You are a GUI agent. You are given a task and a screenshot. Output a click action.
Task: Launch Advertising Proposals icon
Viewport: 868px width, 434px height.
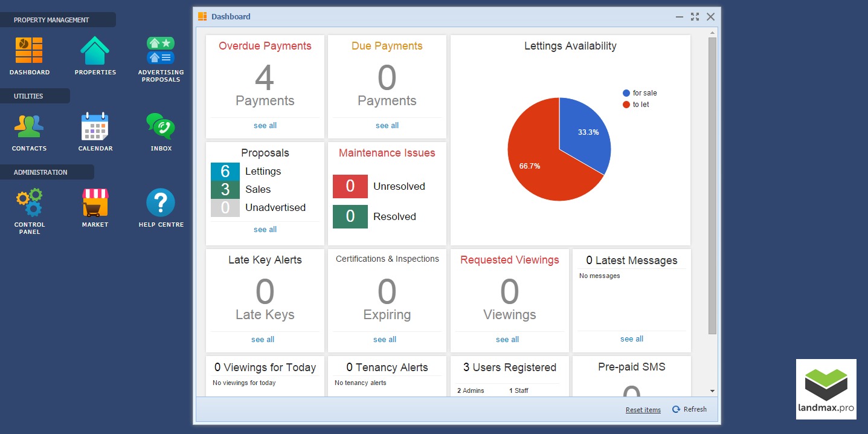[161, 51]
